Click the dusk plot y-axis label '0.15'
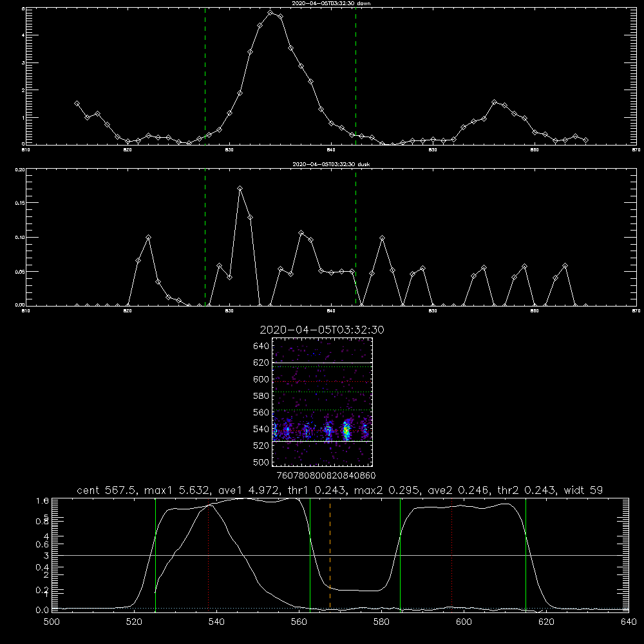The height and width of the screenshot is (644, 644). pyautogui.click(x=20, y=203)
